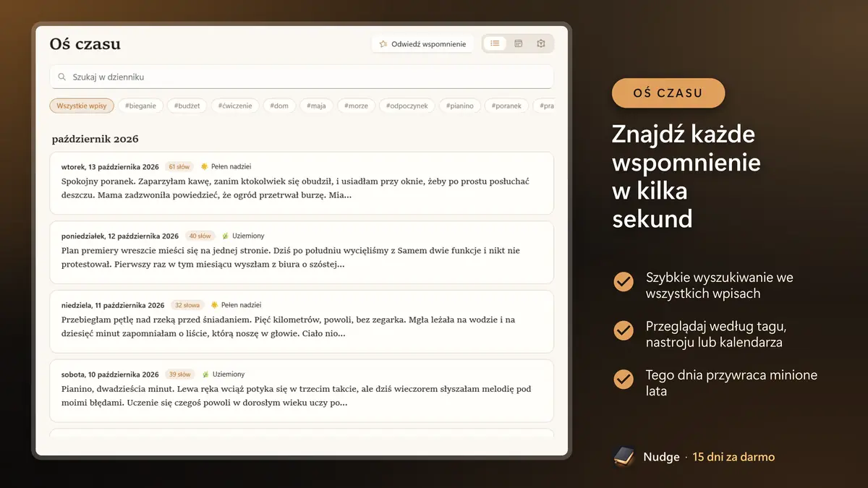Click the Pełen nadziei label on 11 października
The height and width of the screenshot is (488, 868).
point(241,305)
